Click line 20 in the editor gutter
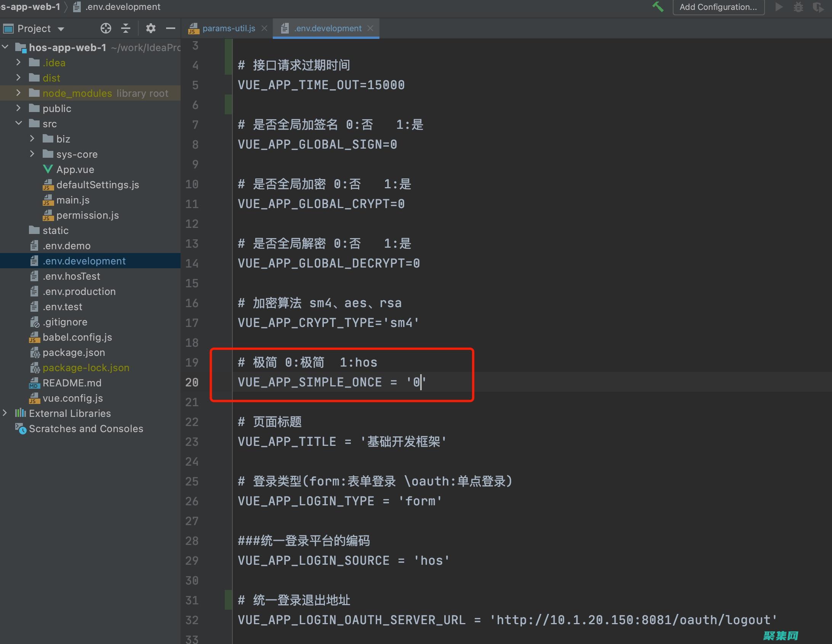The height and width of the screenshot is (644, 832). (192, 382)
